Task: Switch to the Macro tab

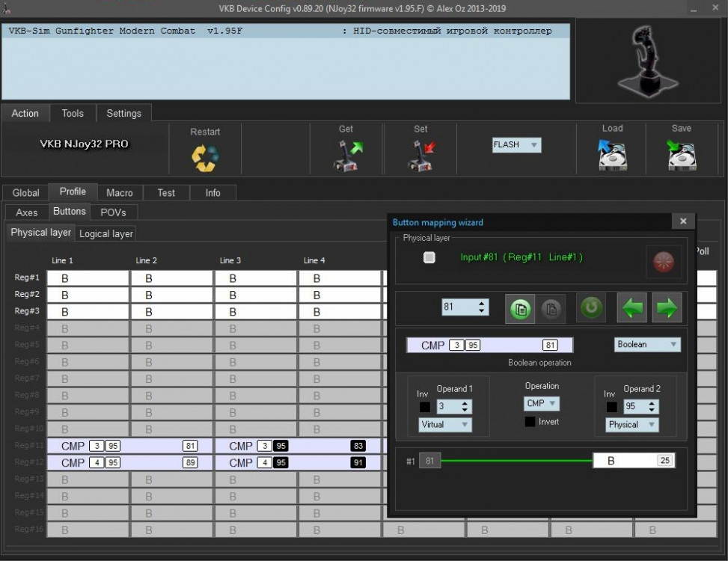Action: (120, 192)
